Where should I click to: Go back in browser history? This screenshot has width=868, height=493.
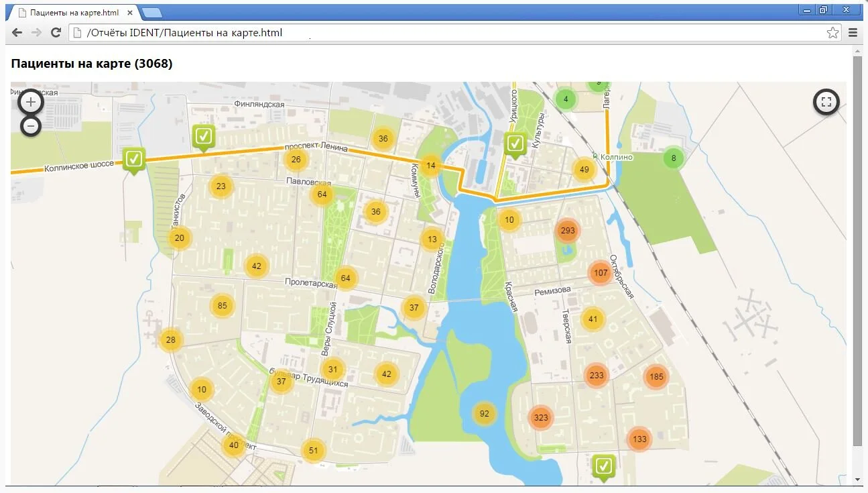point(17,33)
